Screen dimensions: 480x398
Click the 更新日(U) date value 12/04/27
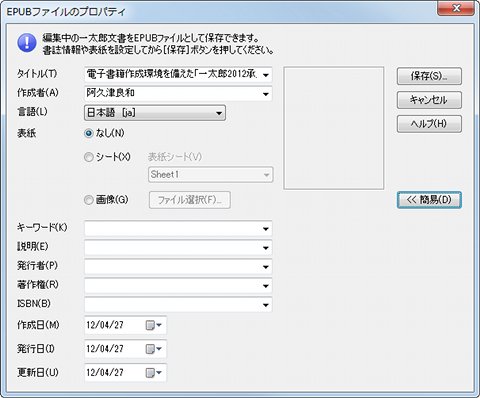[x=105, y=373]
